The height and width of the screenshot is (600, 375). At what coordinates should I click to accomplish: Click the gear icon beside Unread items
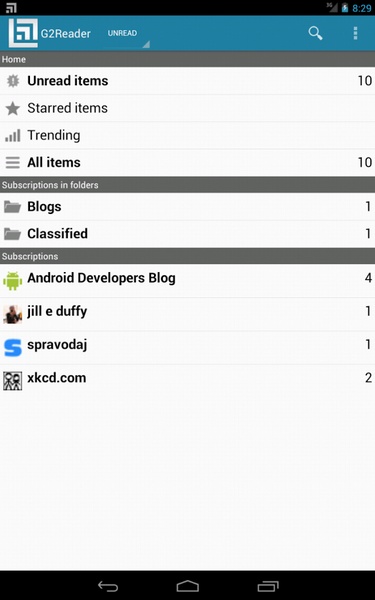(13, 81)
